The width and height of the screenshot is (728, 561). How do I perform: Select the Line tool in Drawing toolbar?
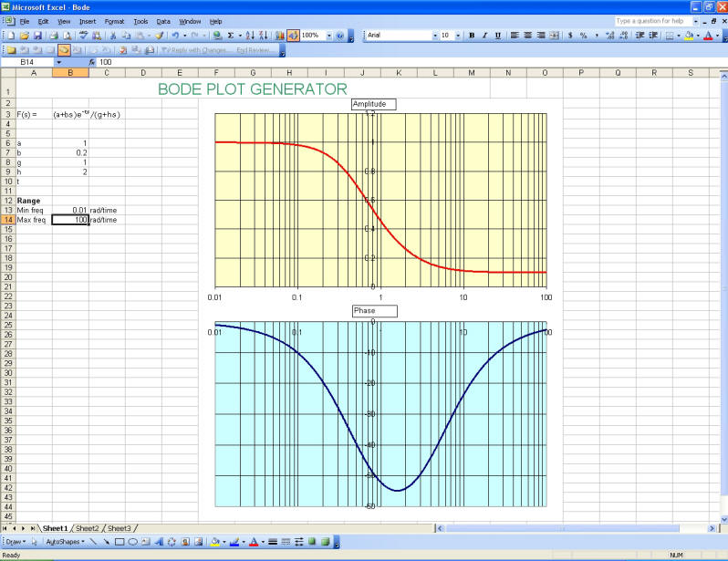pos(93,542)
